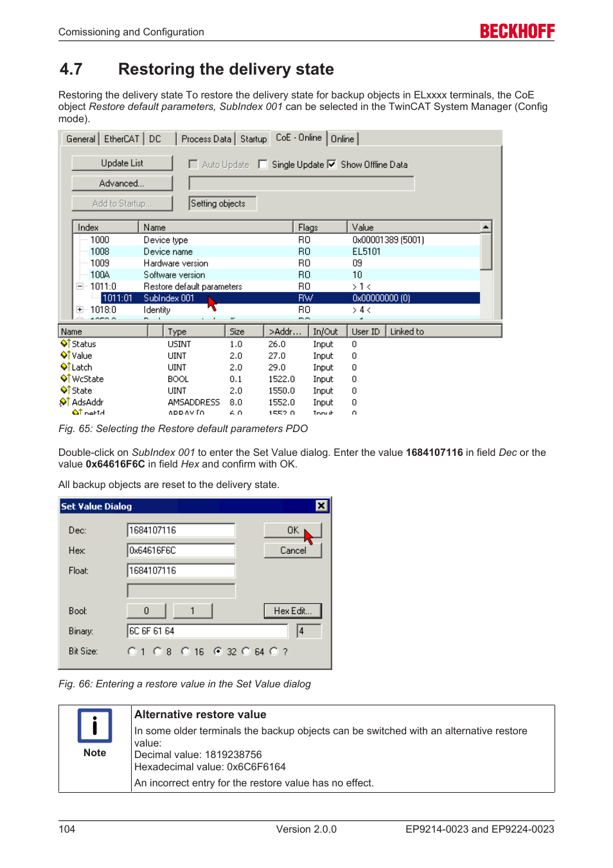Click the Float input field
Image resolution: width=613 pixels, height=868 pixels.
click(x=181, y=570)
